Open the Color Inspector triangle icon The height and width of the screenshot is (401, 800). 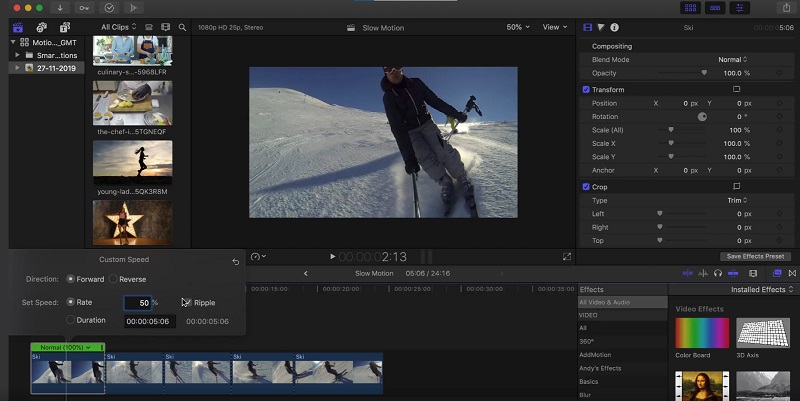point(601,28)
